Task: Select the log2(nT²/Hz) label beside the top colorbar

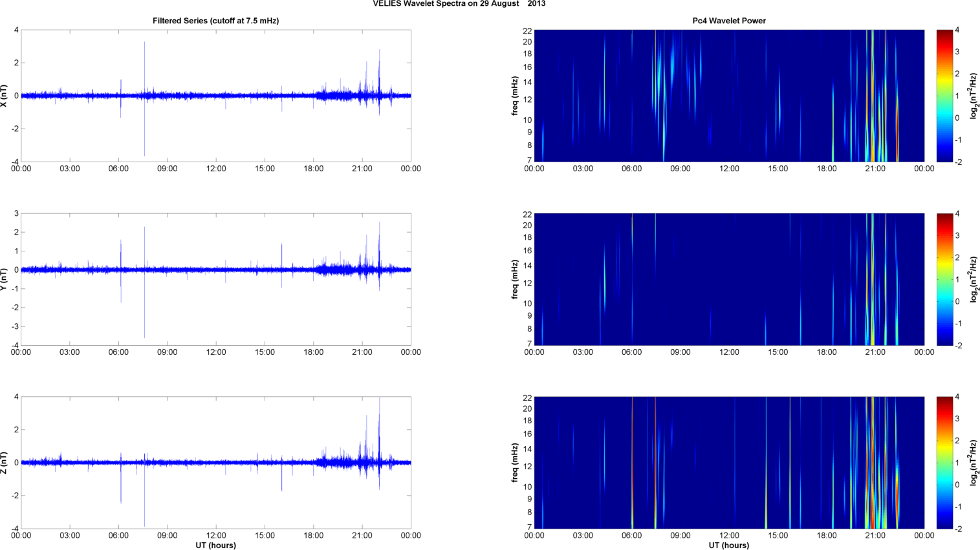Action: click(974, 96)
